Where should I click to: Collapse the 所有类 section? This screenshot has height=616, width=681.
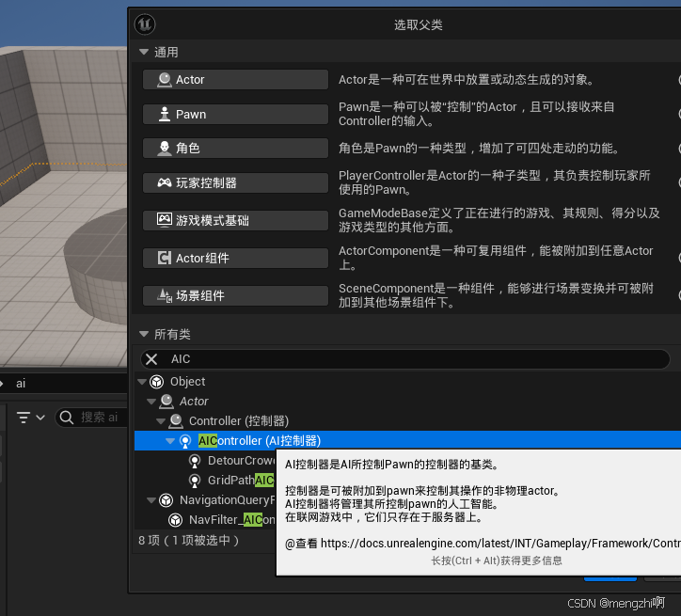pyautogui.click(x=144, y=334)
